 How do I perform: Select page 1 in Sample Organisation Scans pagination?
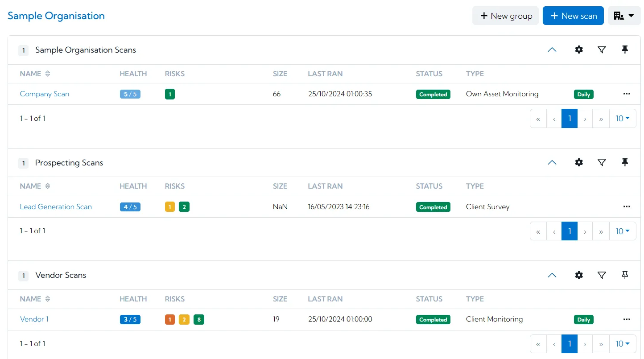tap(570, 119)
